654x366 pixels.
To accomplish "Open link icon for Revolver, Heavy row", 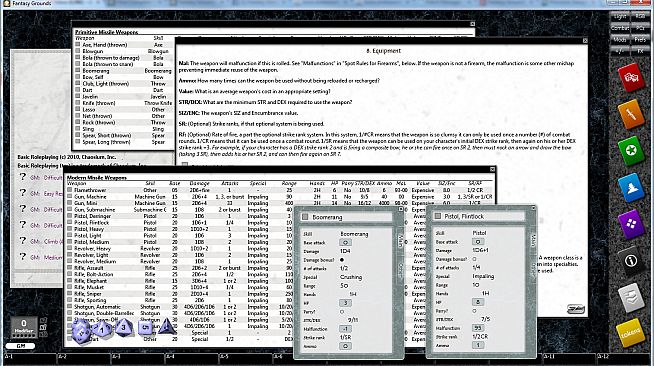I will [70, 248].
